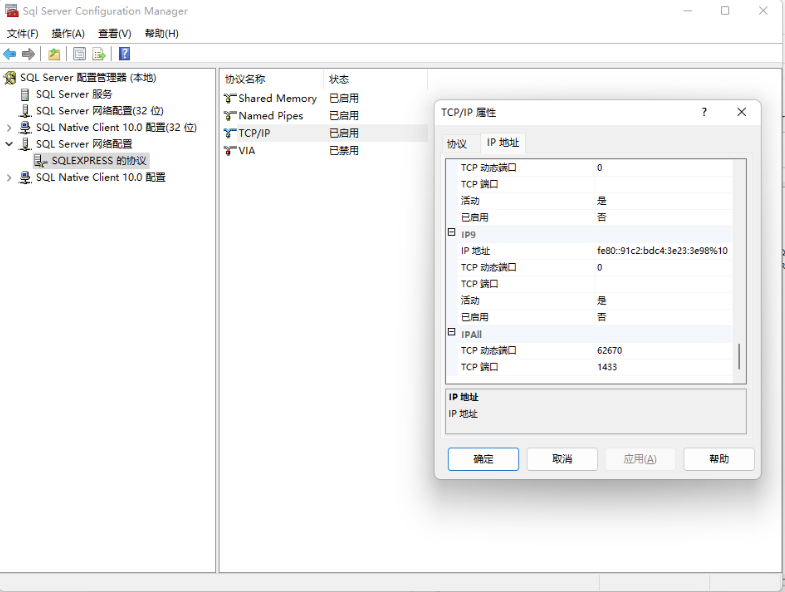
Task: Click the 状态 column header
Action: 375,79
